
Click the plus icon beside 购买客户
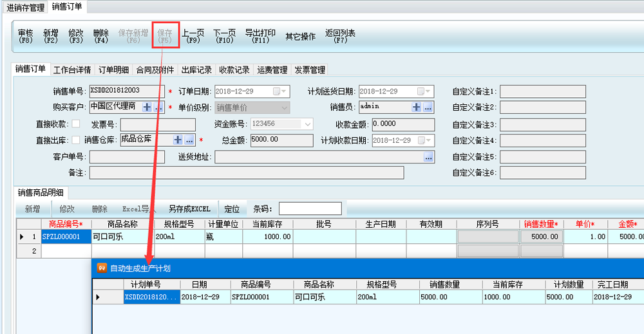147,107
